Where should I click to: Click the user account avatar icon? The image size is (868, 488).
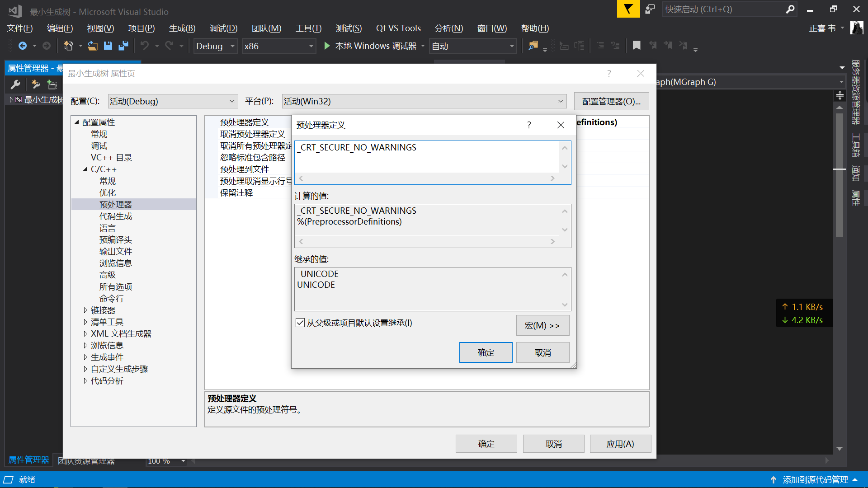point(856,28)
